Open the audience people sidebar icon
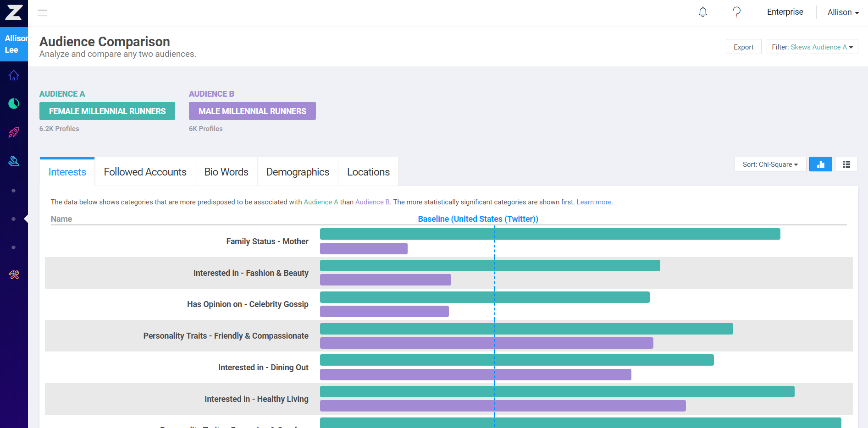This screenshot has height=428, width=868. click(14, 161)
